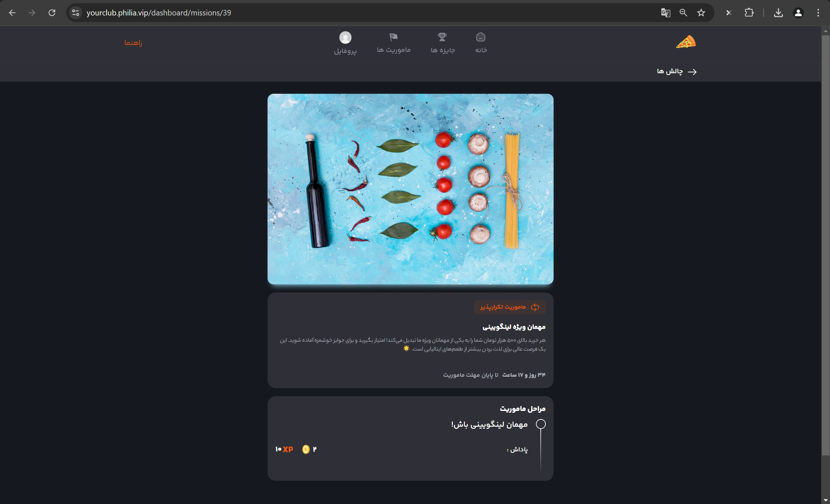Click the site information icon left of URL
The height and width of the screenshot is (504, 830).
click(x=76, y=13)
